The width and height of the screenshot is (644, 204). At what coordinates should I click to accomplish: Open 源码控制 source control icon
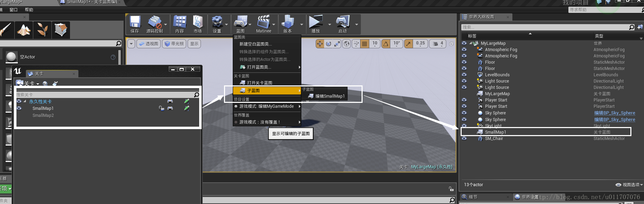154,22
